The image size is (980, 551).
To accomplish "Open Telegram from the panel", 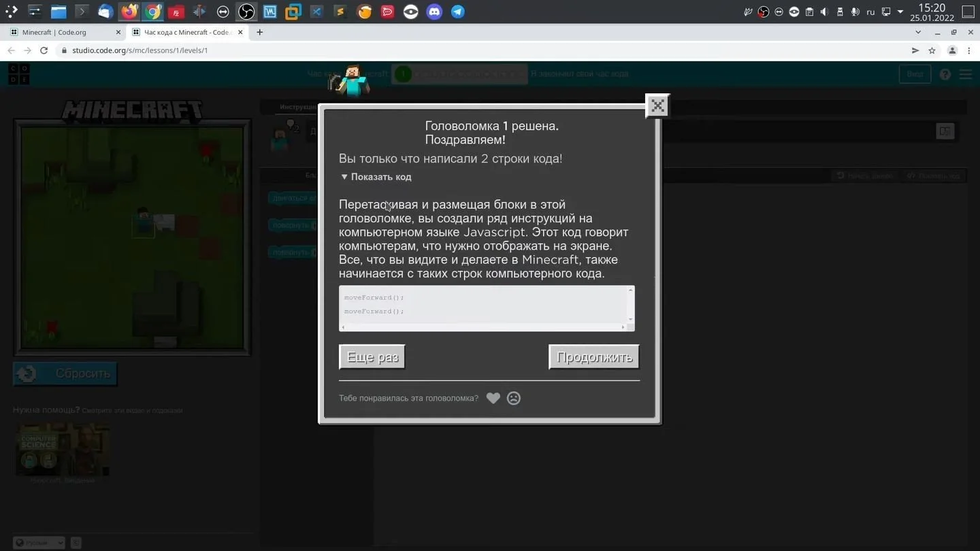I will pyautogui.click(x=458, y=12).
